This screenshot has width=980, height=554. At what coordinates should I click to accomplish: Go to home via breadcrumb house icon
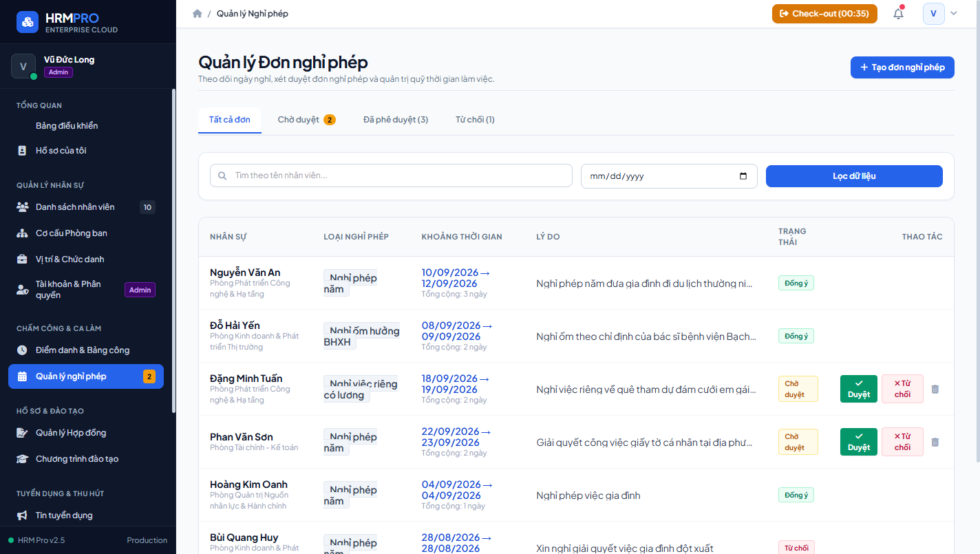coord(198,14)
